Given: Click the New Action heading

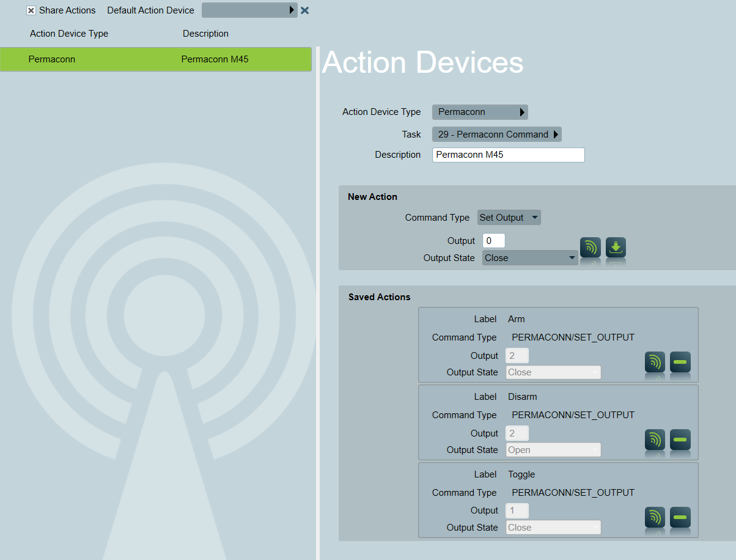Looking at the screenshot, I should 372,197.
